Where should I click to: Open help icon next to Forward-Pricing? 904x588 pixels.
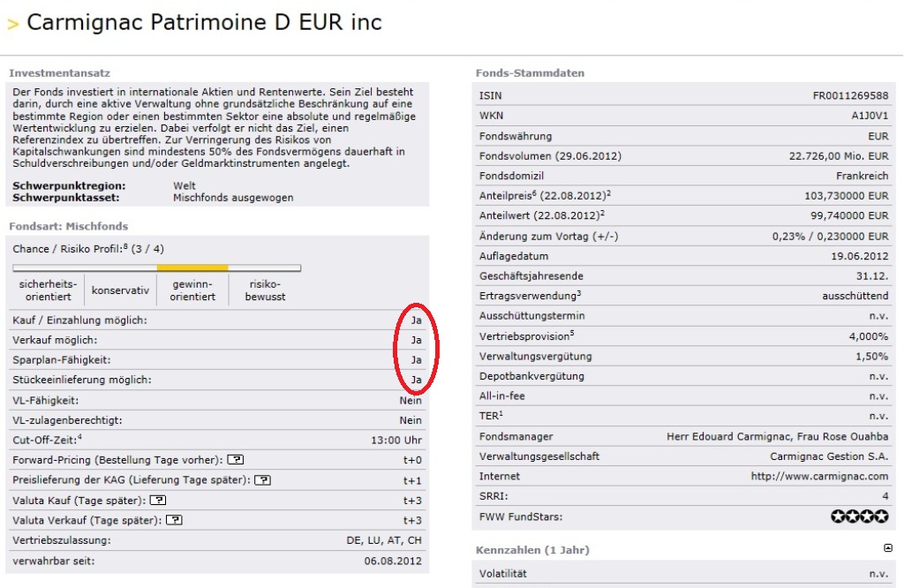pos(236,460)
